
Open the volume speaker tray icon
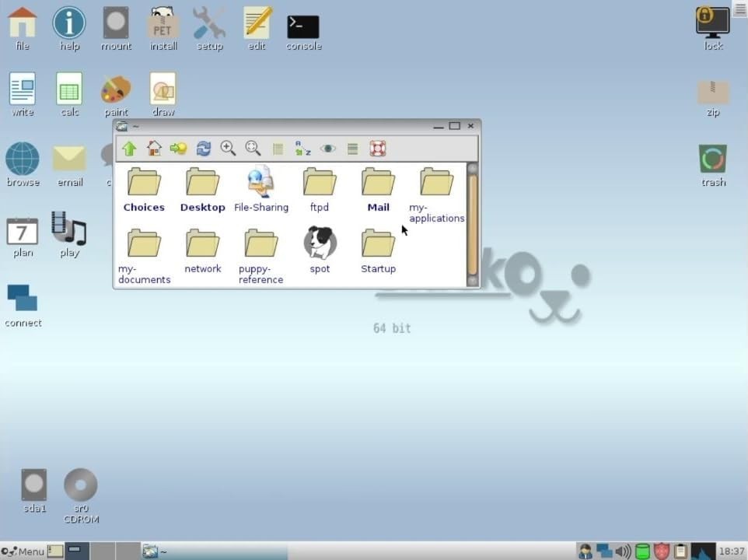click(x=623, y=551)
